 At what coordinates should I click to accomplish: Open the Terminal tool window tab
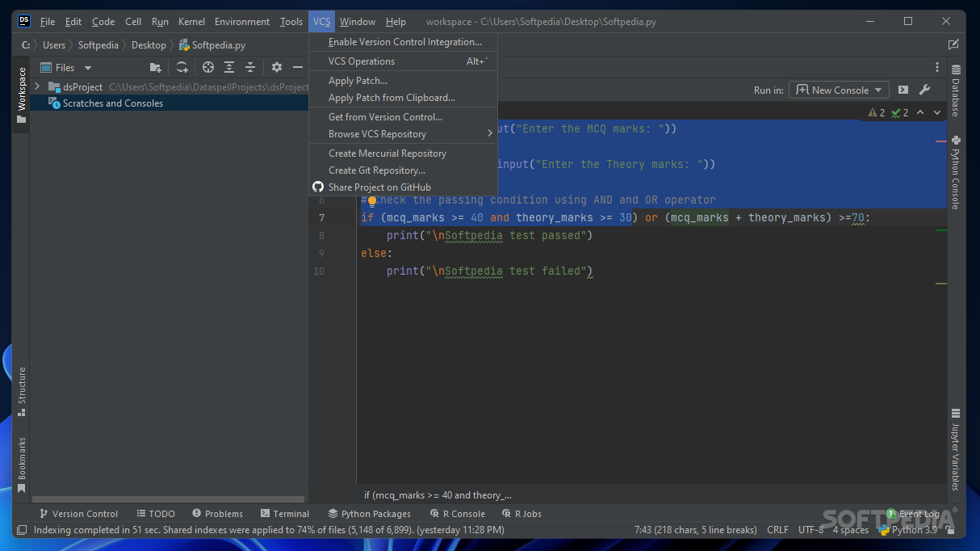point(285,514)
